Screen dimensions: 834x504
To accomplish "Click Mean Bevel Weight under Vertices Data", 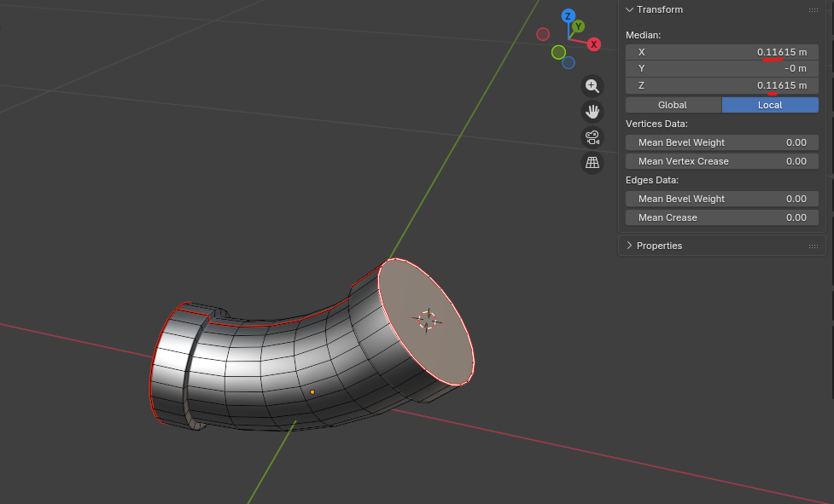I will 721,142.
